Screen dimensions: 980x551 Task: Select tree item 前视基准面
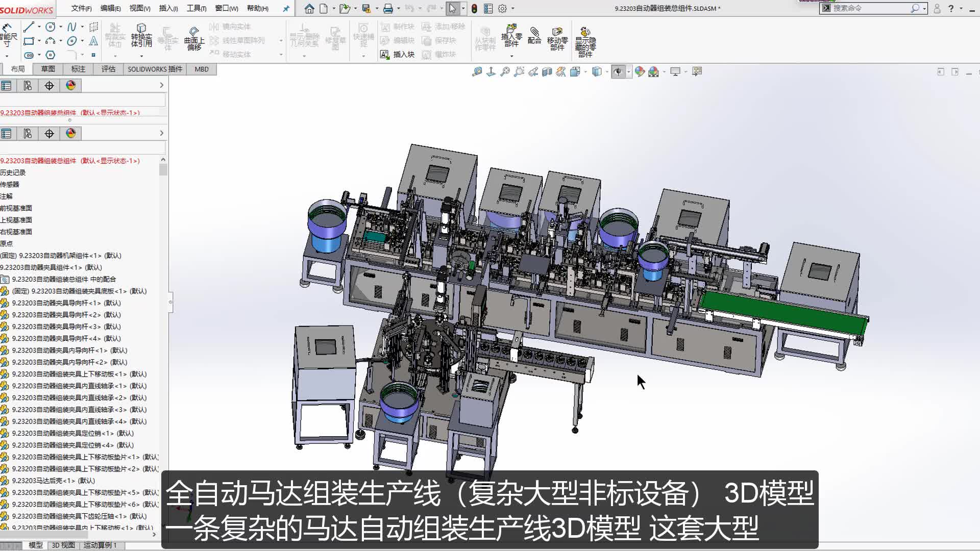pos(16,208)
